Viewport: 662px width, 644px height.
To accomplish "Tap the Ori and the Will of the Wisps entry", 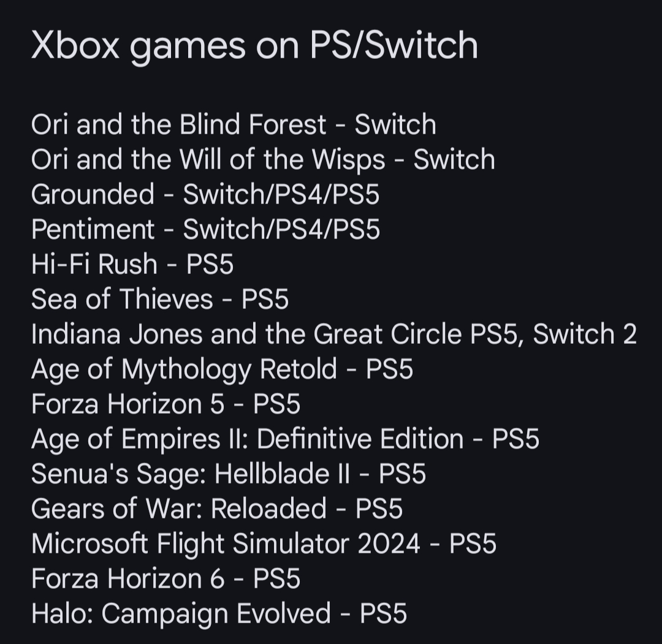I will point(262,160).
